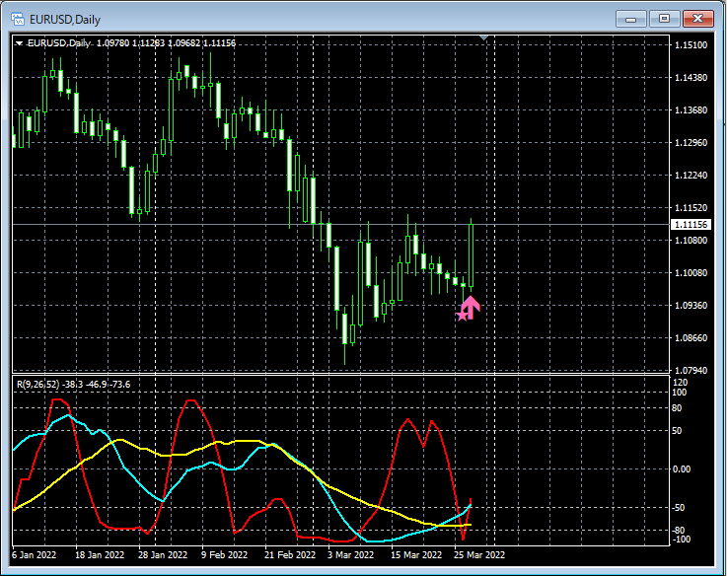The height and width of the screenshot is (576, 728).
Task: Click the small triangle before EURUSD,Daily label
Action: [x=19, y=43]
